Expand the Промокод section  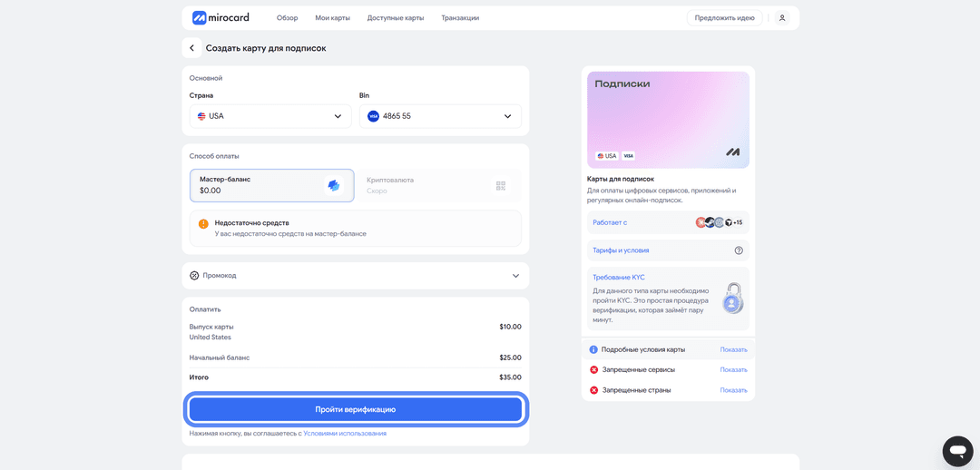[x=356, y=276]
